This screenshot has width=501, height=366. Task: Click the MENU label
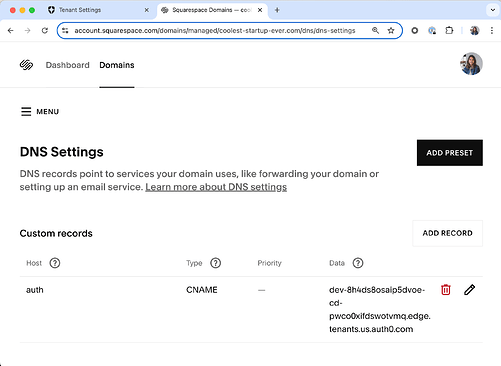[x=48, y=112]
